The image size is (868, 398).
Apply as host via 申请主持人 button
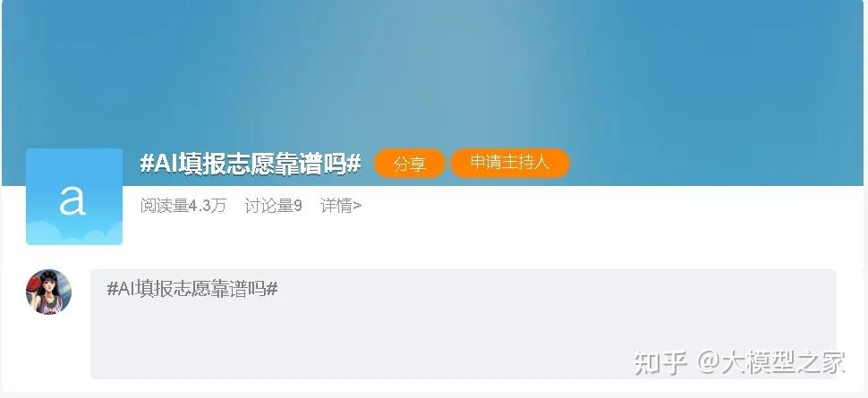510,163
